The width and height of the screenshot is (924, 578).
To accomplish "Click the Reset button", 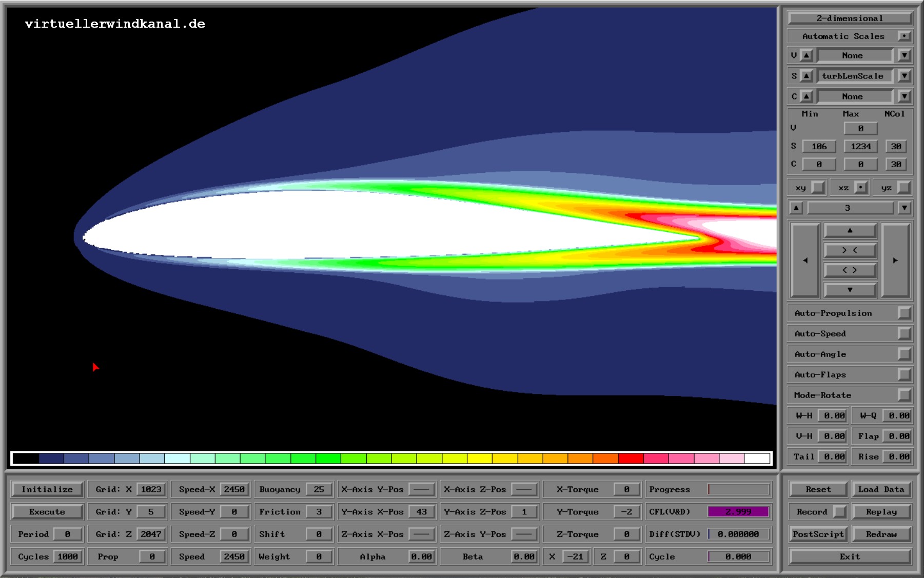I will coord(818,489).
